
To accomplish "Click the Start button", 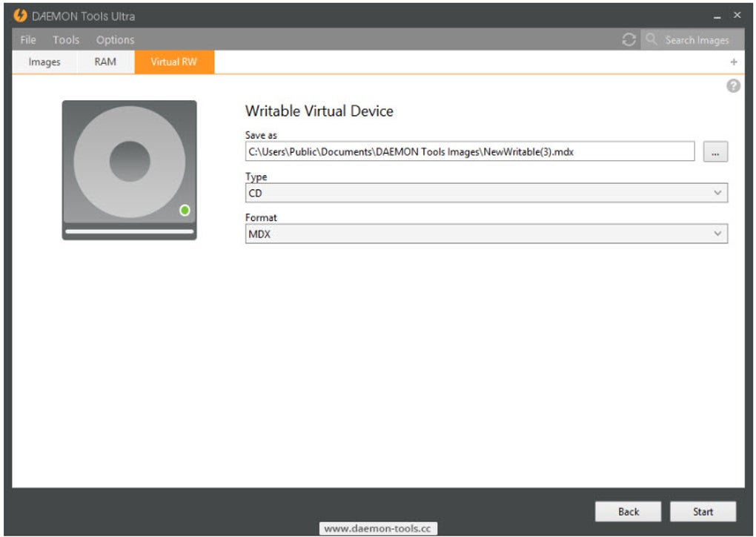I will click(703, 512).
